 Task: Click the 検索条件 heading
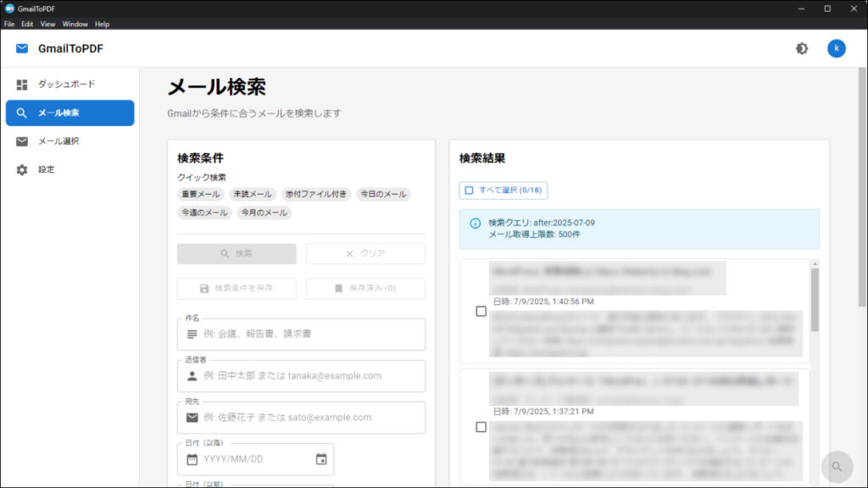(x=200, y=158)
